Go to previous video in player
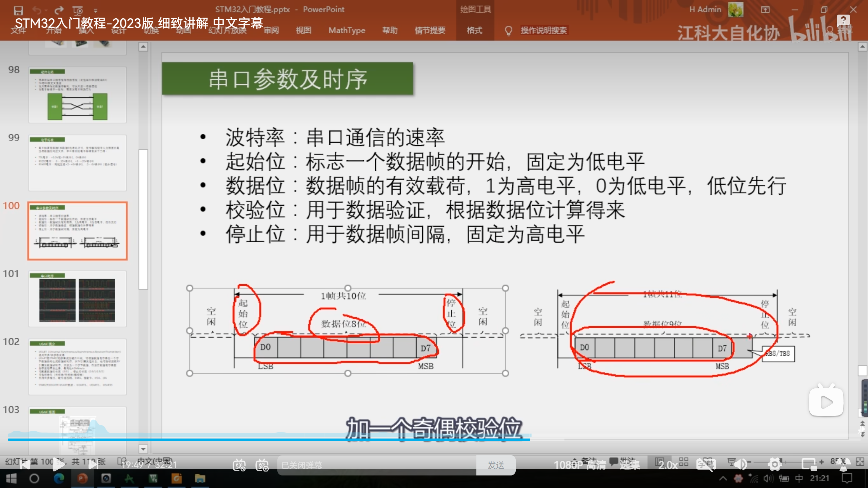Image resolution: width=868 pixels, height=488 pixels. pyautogui.click(x=25, y=465)
